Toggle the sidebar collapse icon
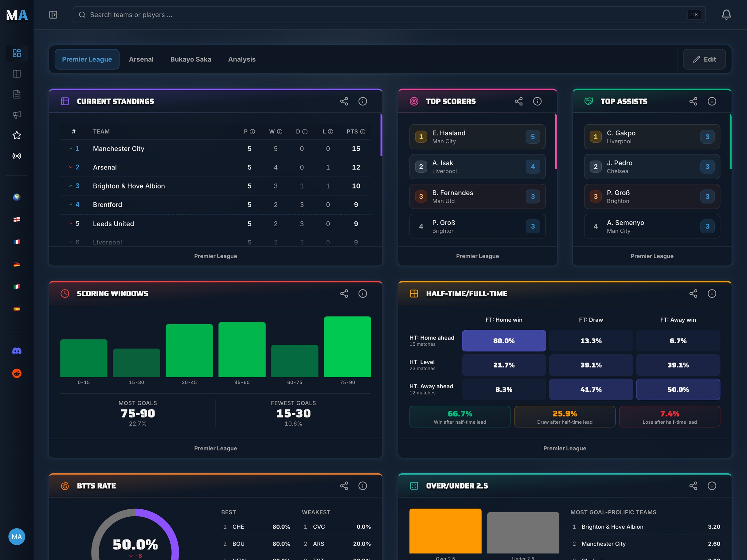 (x=53, y=15)
